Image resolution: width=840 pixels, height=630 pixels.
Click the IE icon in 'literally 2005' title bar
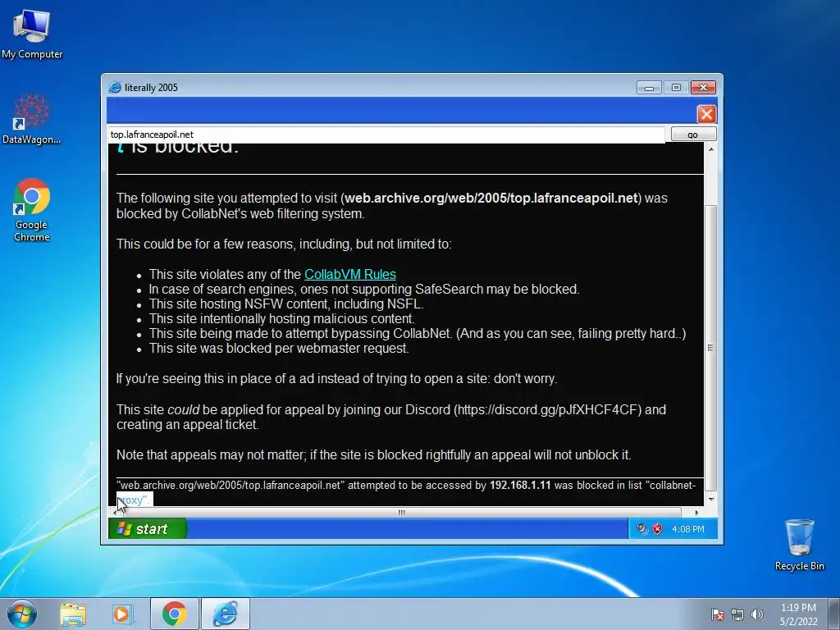(x=115, y=87)
